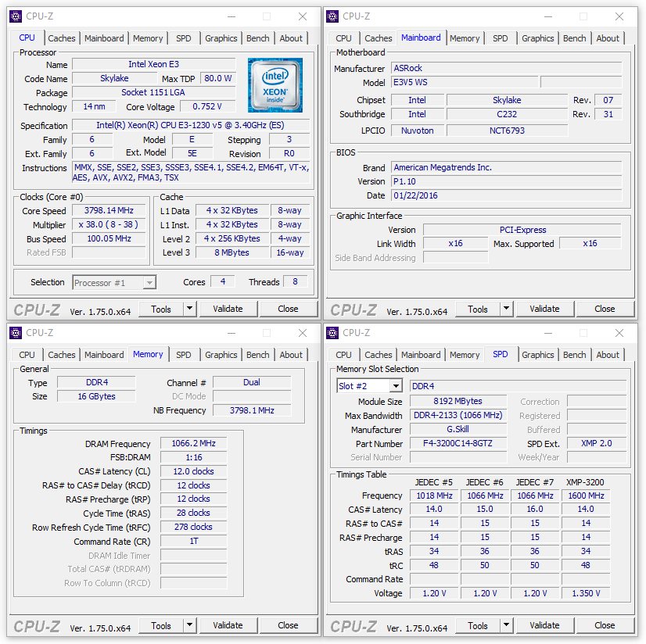This screenshot has height=644, width=646.
Task: Open Memory tab in SPD window
Action: tap(465, 355)
